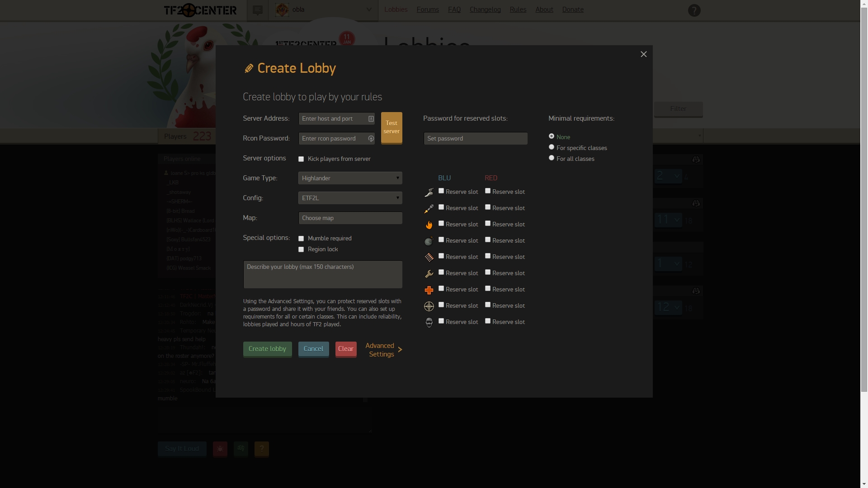The image size is (868, 488).
Task: Focus the Server Address host field
Action: tap(336, 119)
